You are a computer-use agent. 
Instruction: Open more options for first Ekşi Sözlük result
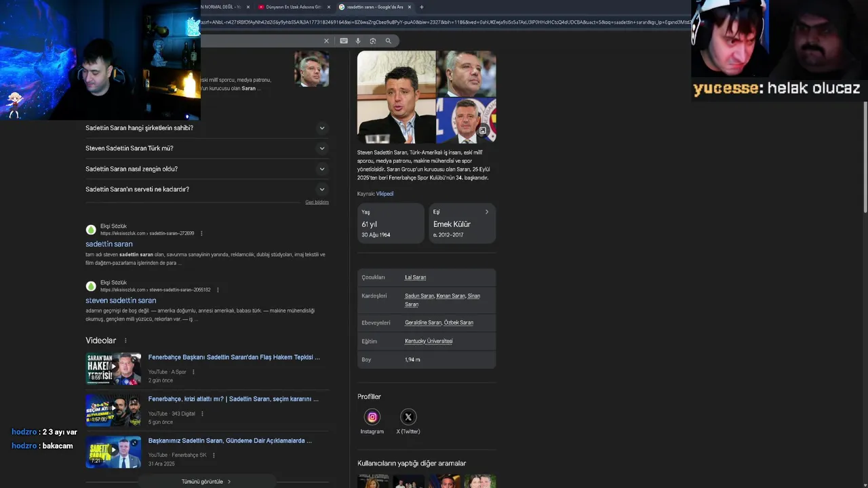click(x=201, y=233)
